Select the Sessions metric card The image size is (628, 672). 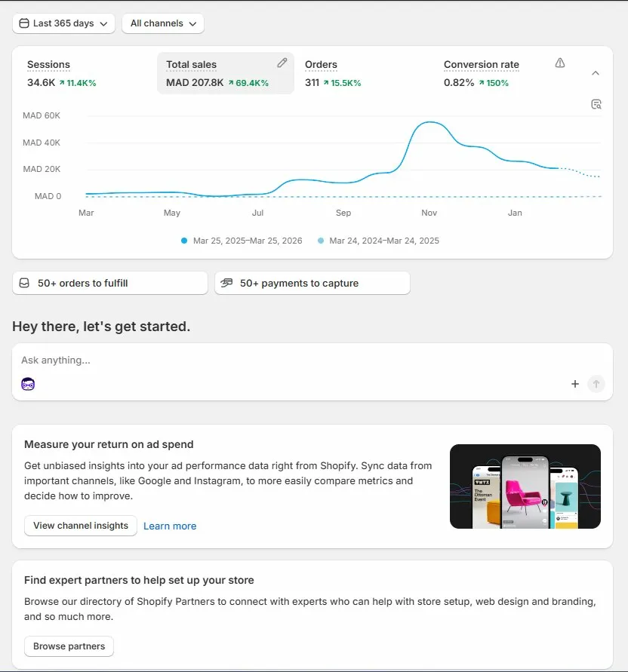86,73
